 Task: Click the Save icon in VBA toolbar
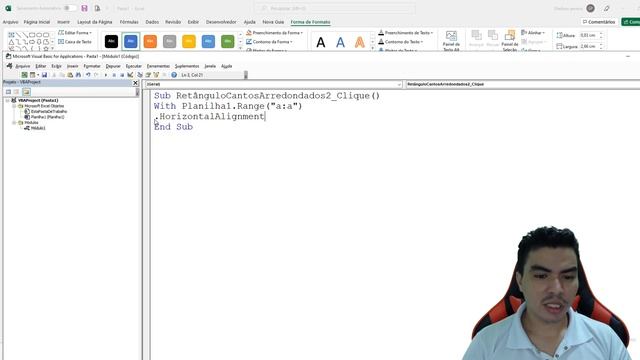[x=44, y=75]
